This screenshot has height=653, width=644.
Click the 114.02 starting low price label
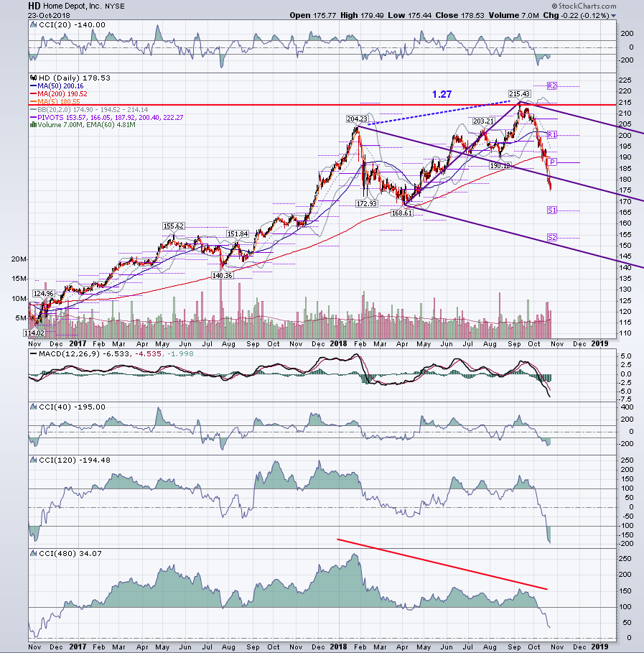coord(34,333)
